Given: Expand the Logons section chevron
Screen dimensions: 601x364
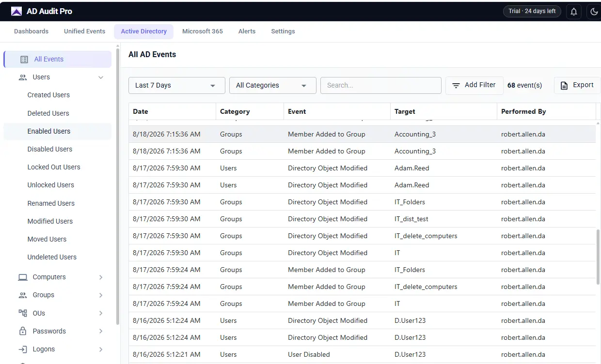Looking at the screenshot, I should [x=101, y=349].
